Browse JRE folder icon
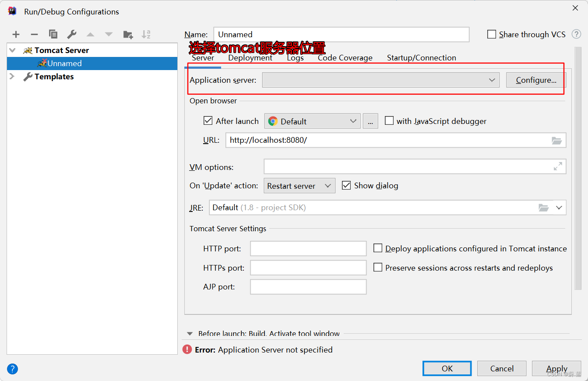The width and height of the screenshot is (588, 381). (543, 208)
